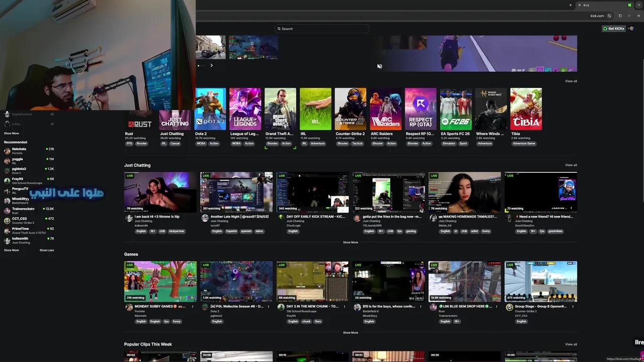Open 'I am back Hi <3' stream thumbnail

pos(160,192)
